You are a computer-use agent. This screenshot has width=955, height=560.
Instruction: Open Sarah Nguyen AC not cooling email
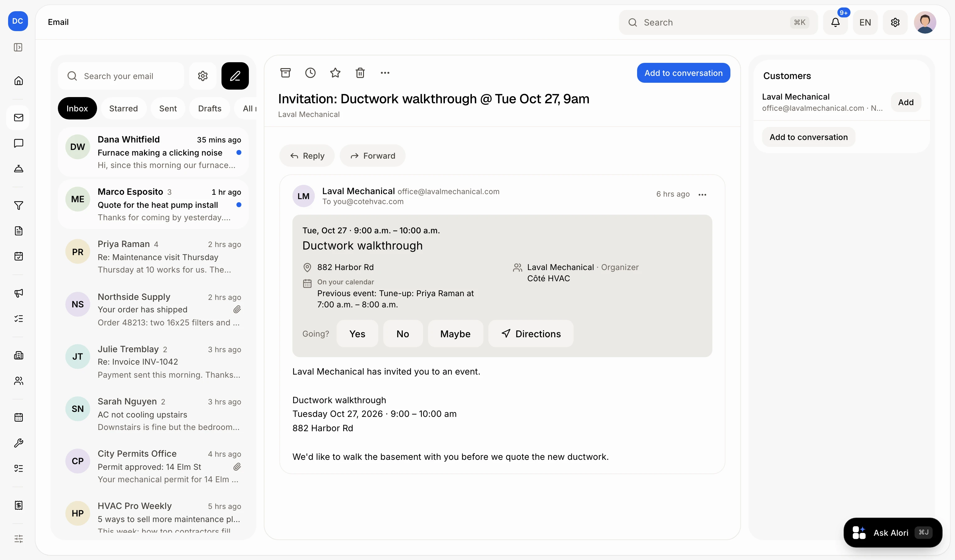[153, 413]
